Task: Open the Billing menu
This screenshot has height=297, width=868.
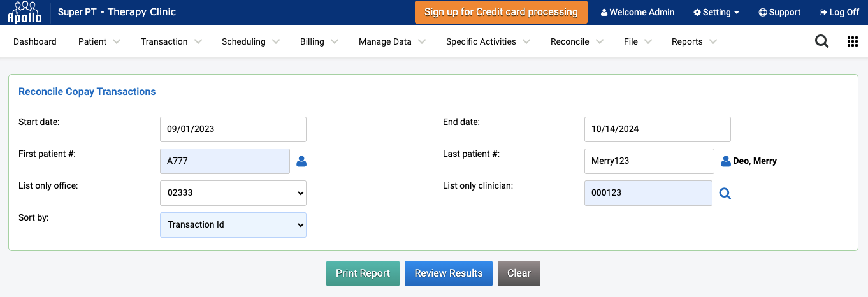Action: click(x=319, y=41)
